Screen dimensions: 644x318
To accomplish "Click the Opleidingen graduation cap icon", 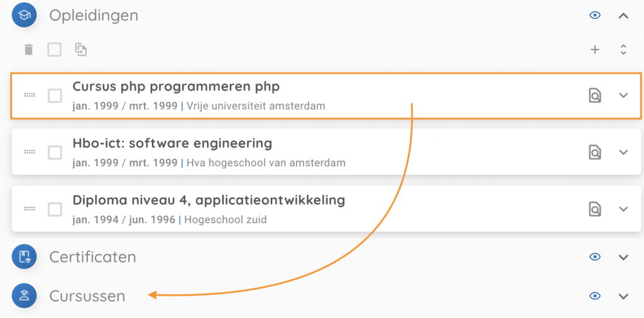I will [25, 15].
